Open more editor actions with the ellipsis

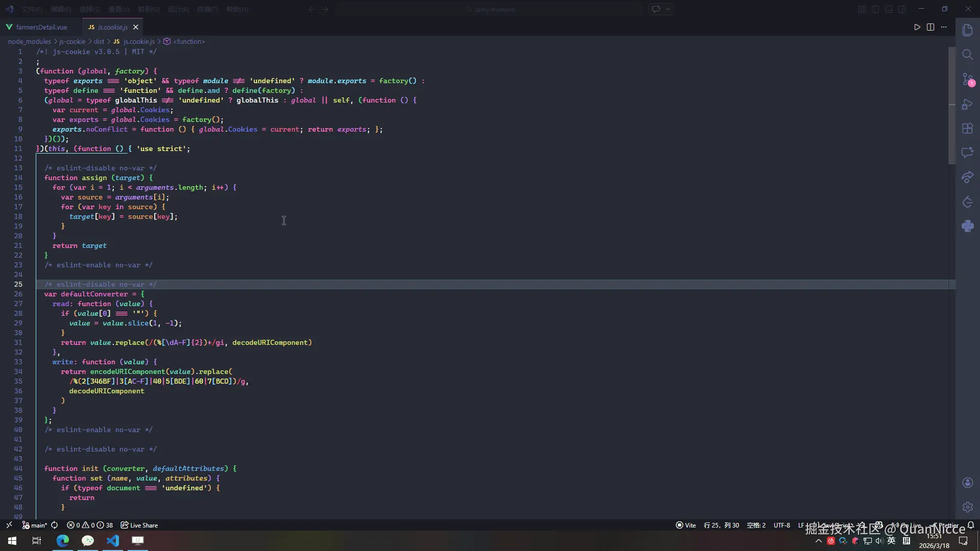[944, 27]
